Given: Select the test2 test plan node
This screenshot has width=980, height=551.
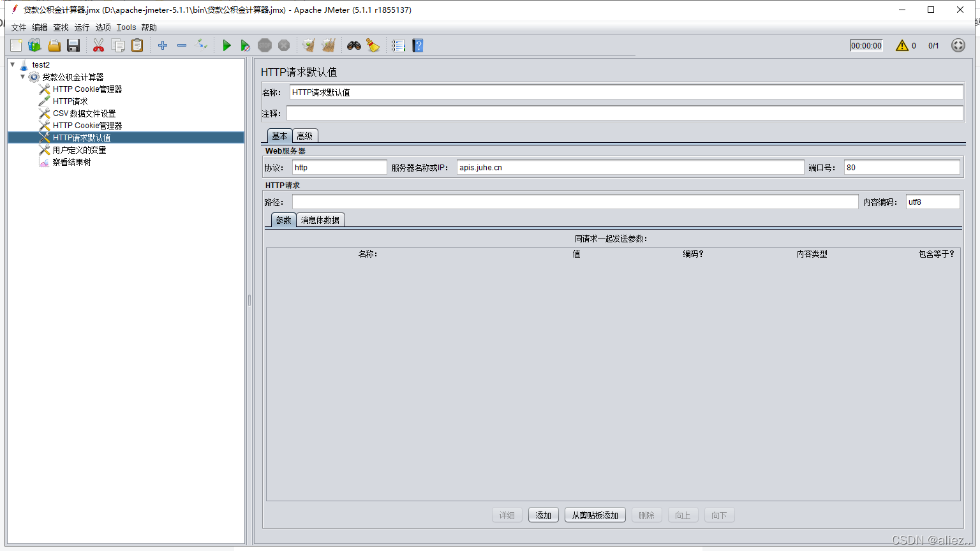Looking at the screenshot, I should [41, 65].
